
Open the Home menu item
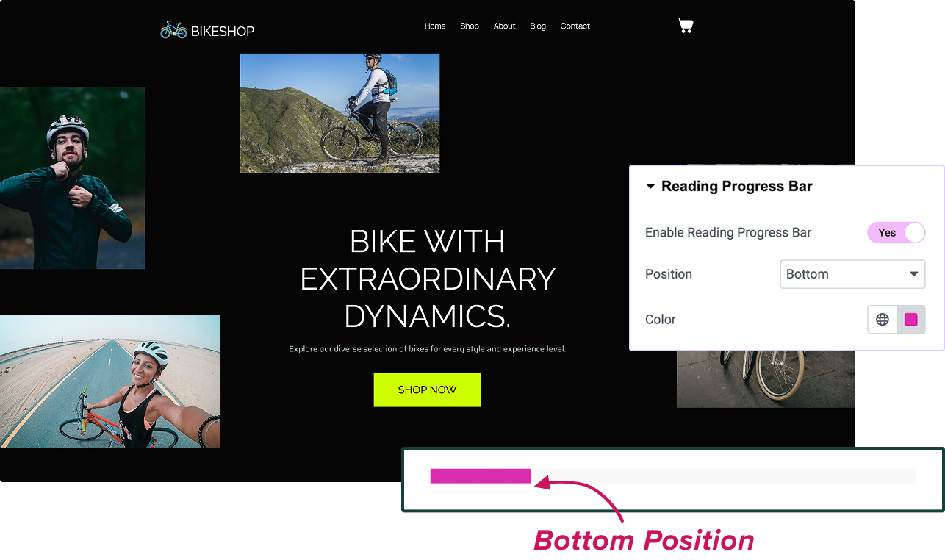tap(435, 26)
